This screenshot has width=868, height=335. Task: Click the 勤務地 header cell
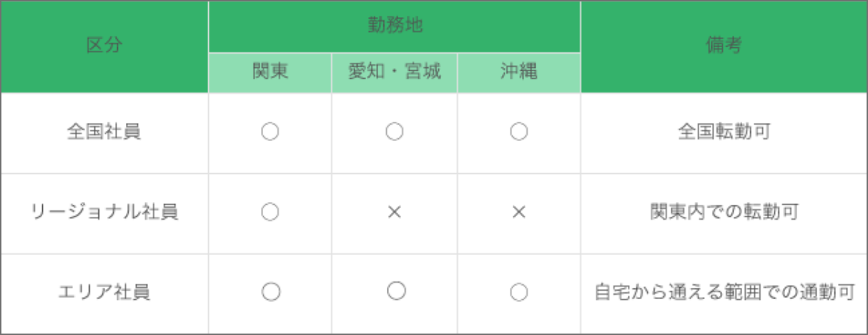394,26
